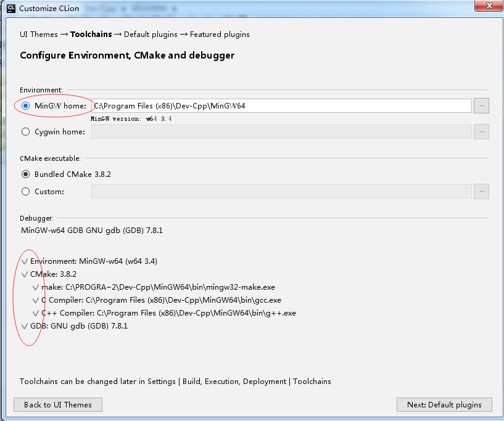The width and height of the screenshot is (504, 421).
Task: Browse for the MinGW home folder
Action: [482, 105]
